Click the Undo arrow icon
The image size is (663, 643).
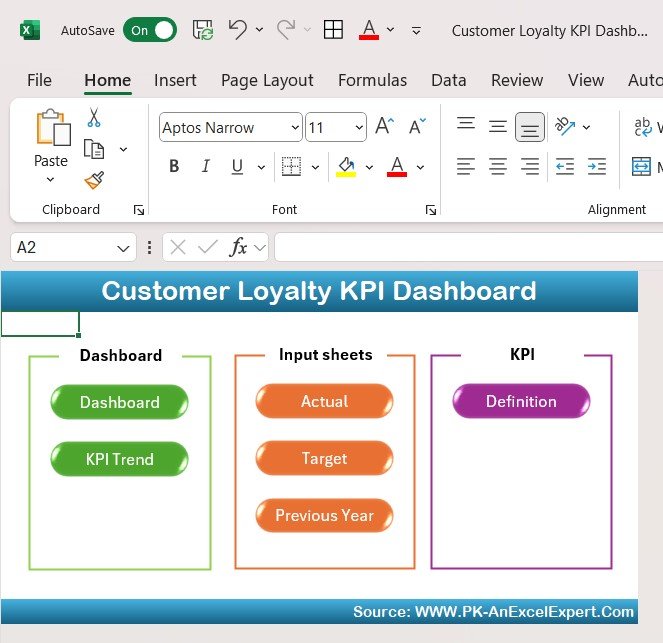[x=238, y=30]
